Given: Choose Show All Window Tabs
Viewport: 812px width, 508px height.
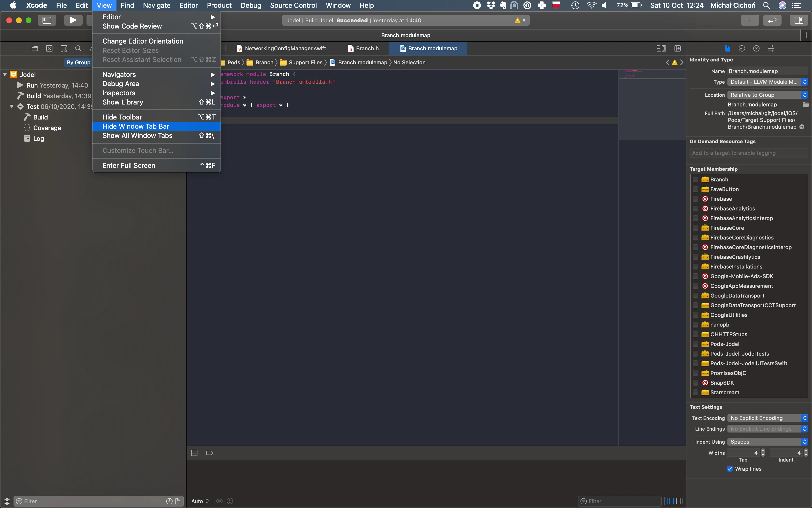Looking at the screenshot, I should tap(156, 135).
